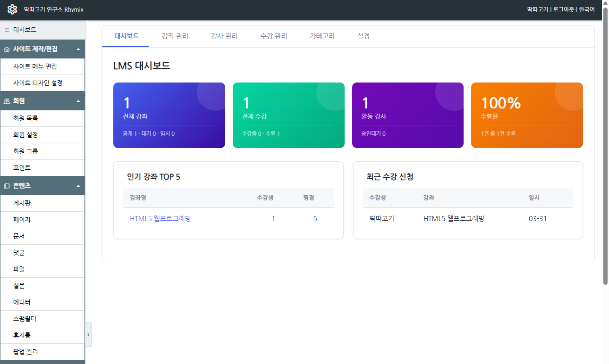Collapse the sidebar using the arrow handle

click(88, 335)
